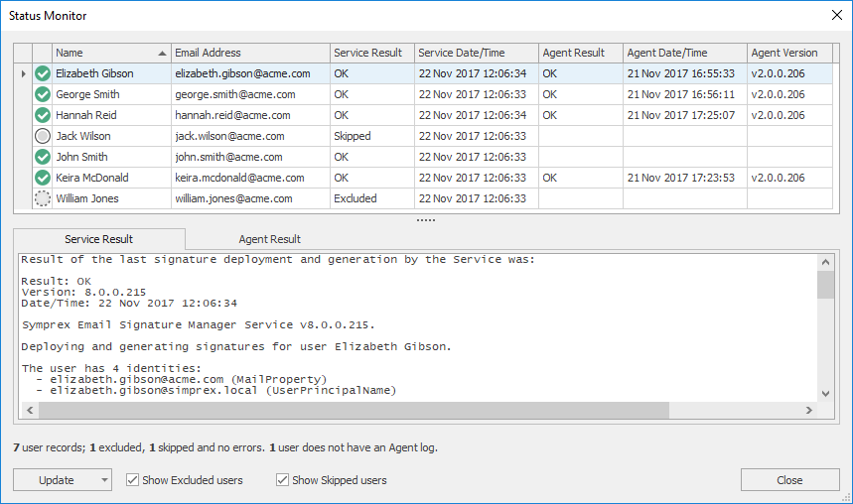Click John Smith's green status icon
This screenshot has height=504, width=853.
42,157
